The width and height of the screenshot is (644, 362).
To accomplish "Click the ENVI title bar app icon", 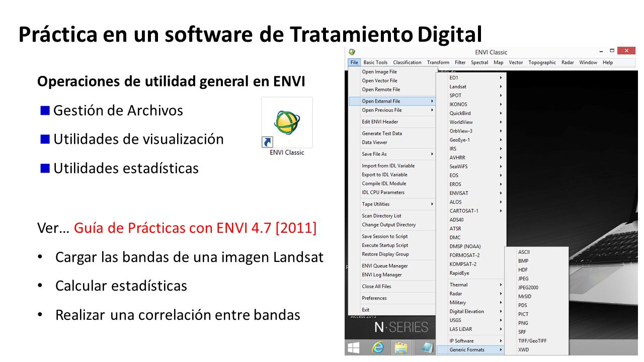I will 352,52.
